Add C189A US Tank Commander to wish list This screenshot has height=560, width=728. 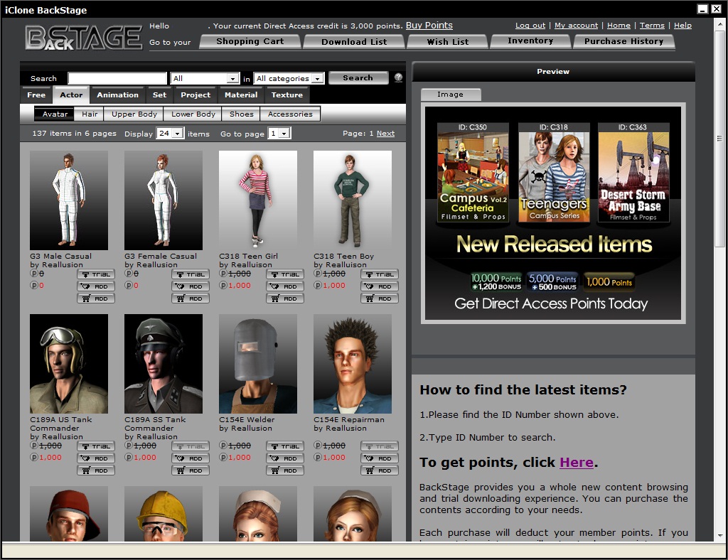click(96, 458)
